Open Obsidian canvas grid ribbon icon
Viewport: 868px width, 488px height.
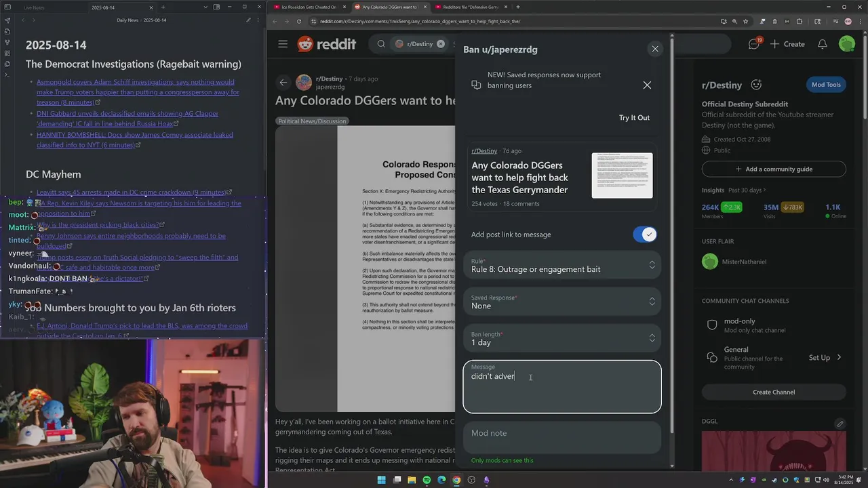pos(7,53)
